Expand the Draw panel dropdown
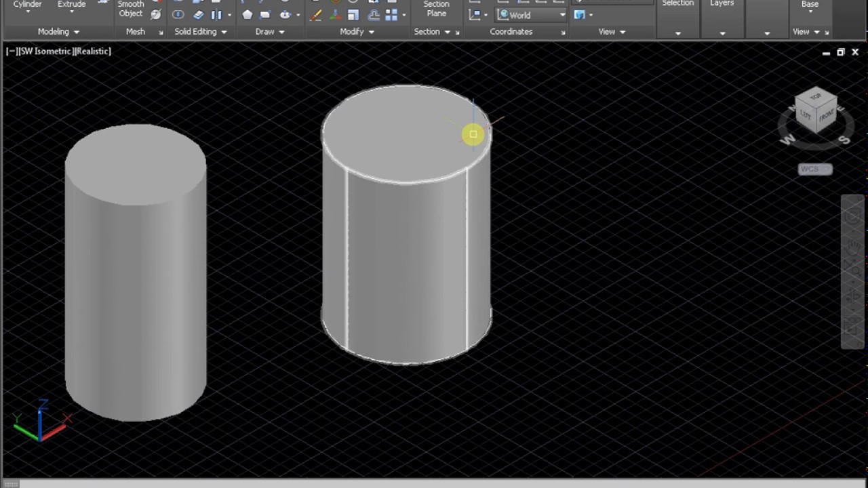 pyautogui.click(x=281, y=32)
